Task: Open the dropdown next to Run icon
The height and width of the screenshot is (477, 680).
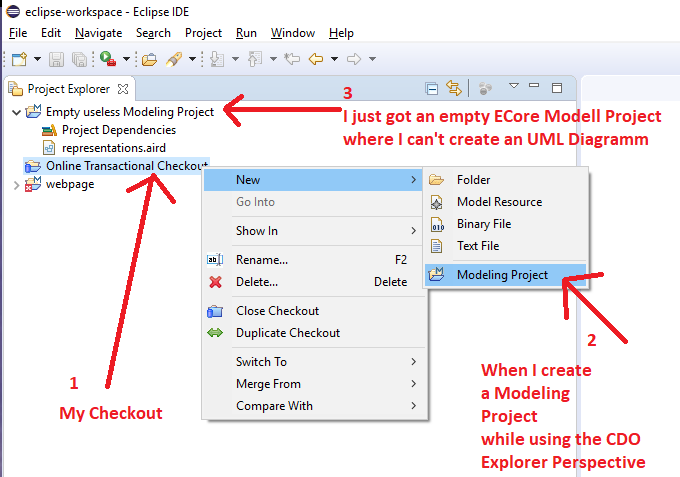Action: [x=126, y=59]
